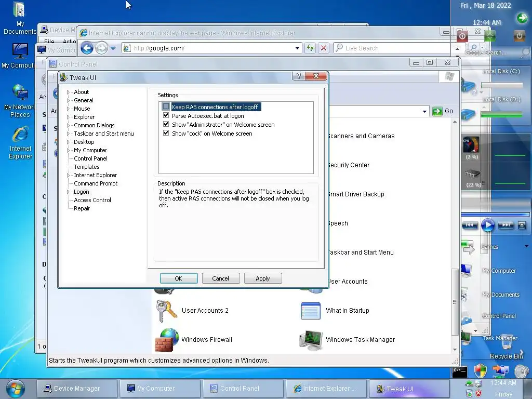Expand the General tree node

click(x=68, y=100)
